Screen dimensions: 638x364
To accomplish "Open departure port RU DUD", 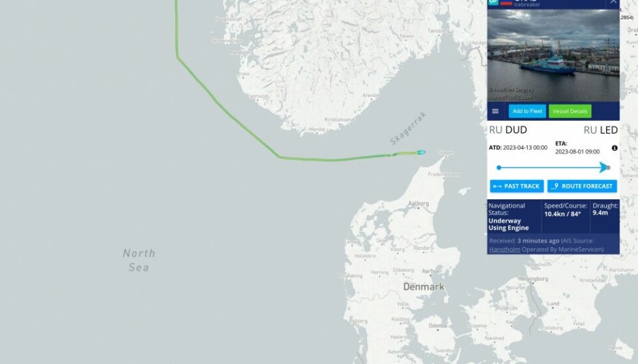I will [508, 130].
